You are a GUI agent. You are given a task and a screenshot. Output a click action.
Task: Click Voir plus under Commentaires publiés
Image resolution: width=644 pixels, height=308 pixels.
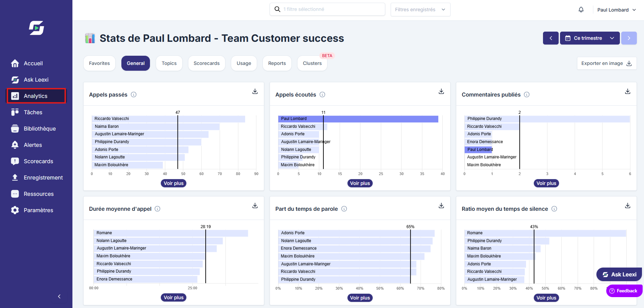pos(546,183)
